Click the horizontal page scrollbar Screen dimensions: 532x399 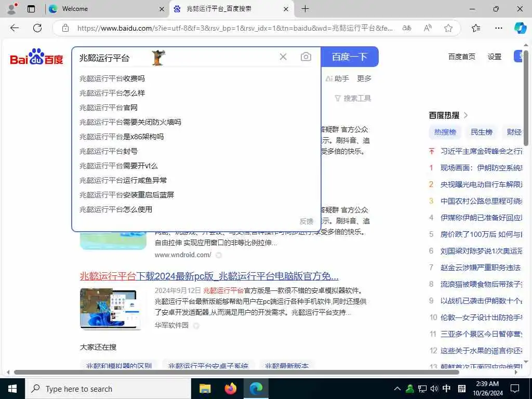coord(236,372)
